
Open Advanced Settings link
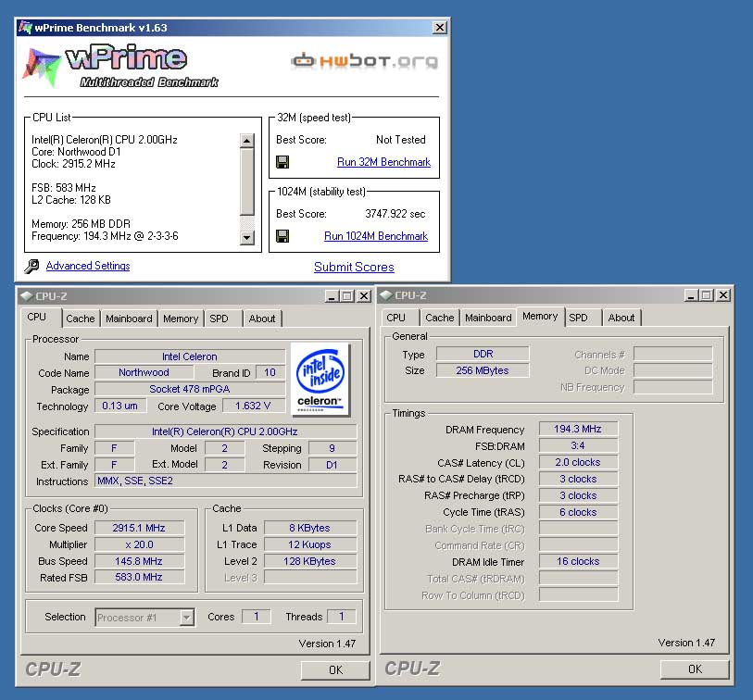click(x=88, y=266)
